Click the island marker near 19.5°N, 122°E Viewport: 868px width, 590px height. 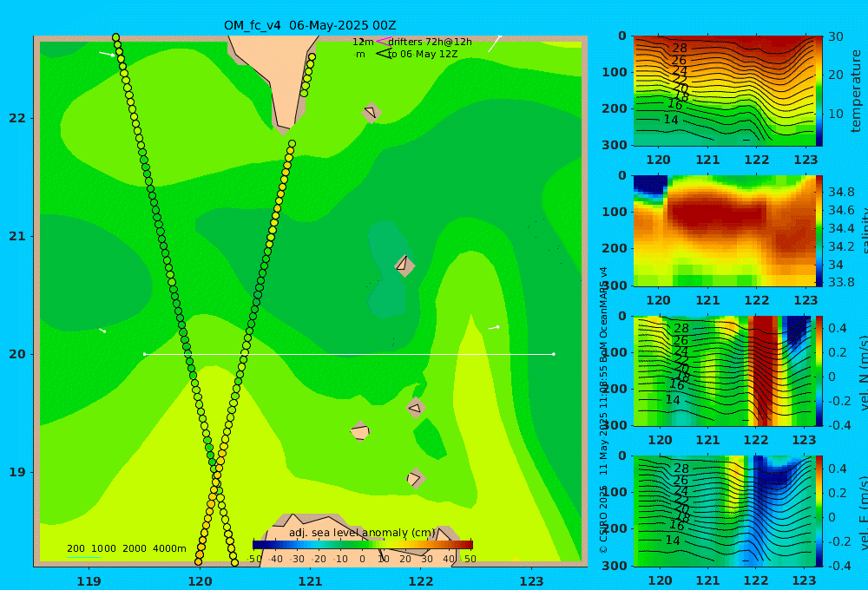(x=415, y=408)
